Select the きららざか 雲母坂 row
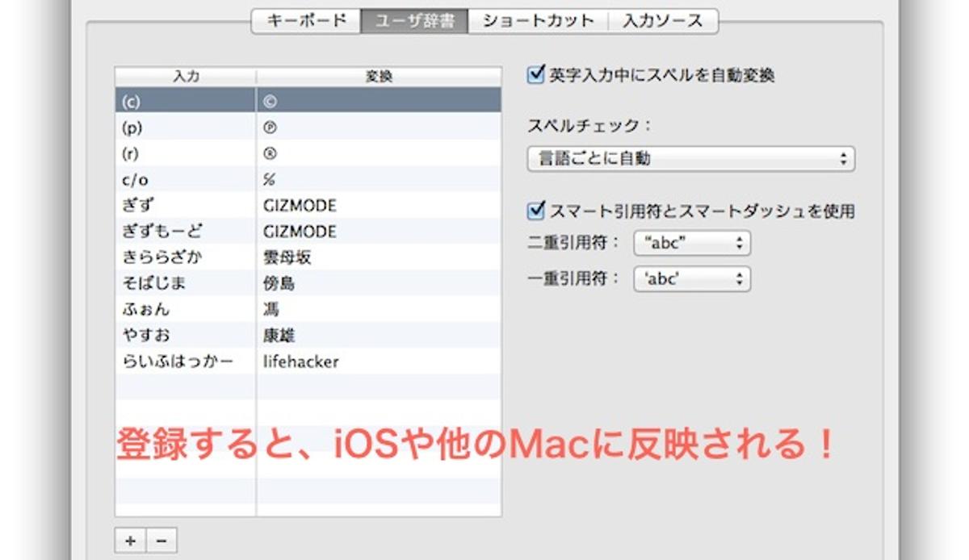Image resolution: width=969 pixels, height=560 pixels. point(308,257)
